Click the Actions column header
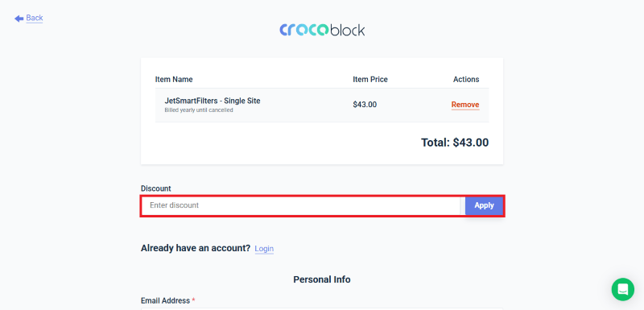This screenshot has width=644, height=310. click(466, 79)
